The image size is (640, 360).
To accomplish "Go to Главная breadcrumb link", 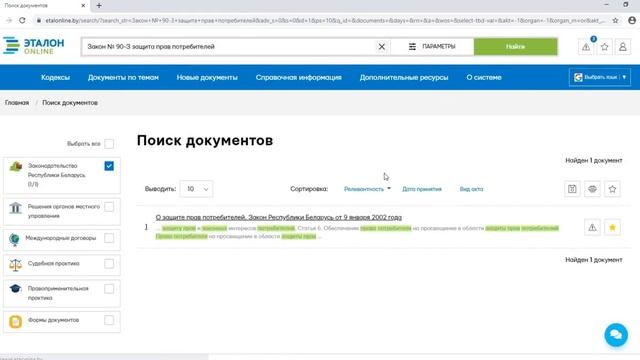I will point(17,103).
